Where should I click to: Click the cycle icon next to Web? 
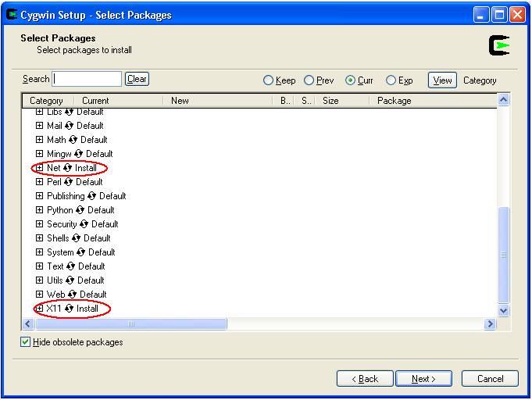[x=72, y=295]
